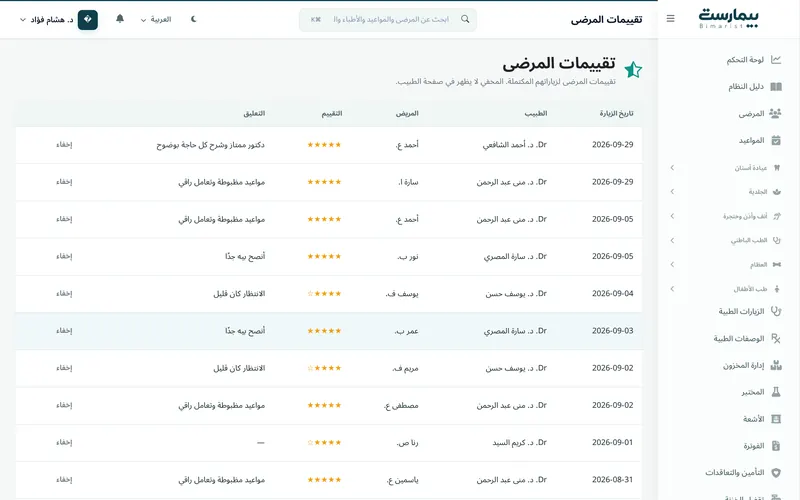Hide the review by نور ب.
This screenshot has height=500, width=800.
coord(64,256)
